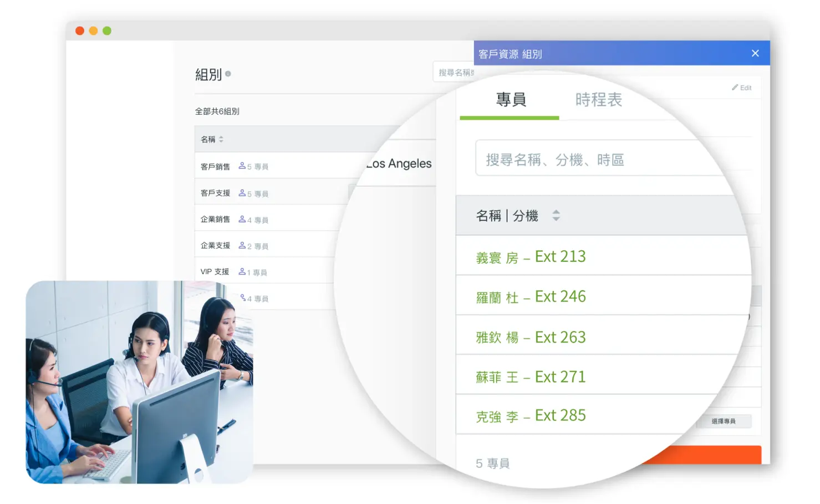The width and height of the screenshot is (820, 504).
Task: Click the call center agents photo
Action: 139,381
